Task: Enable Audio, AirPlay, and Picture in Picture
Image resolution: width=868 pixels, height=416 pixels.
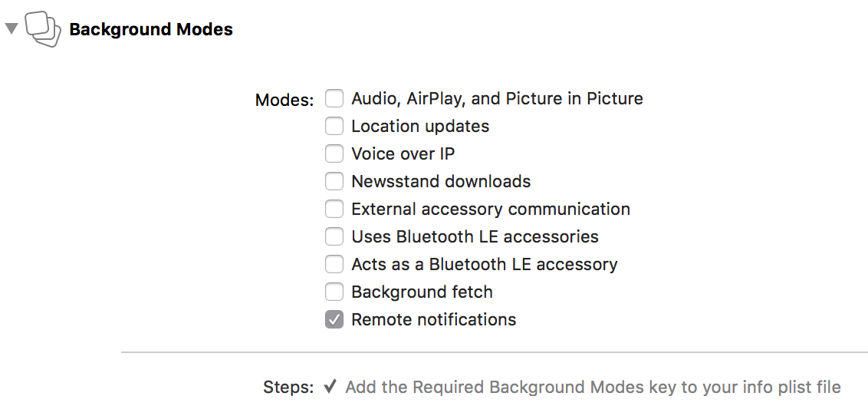Action: pos(334,98)
